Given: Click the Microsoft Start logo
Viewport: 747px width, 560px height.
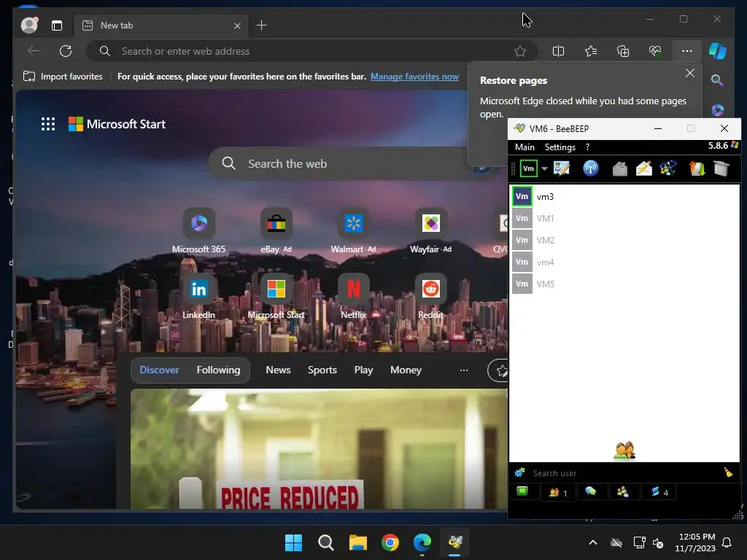Looking at the screenshot, I should click(117, 124).
